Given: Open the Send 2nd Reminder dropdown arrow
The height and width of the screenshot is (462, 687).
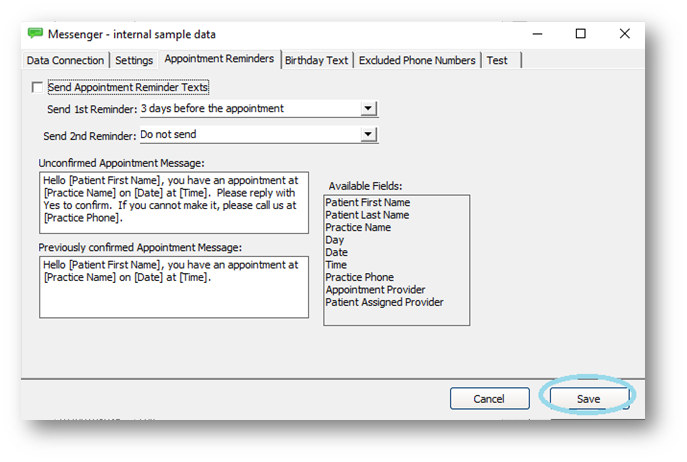Looking at the screenshot, I should (368, 135).
